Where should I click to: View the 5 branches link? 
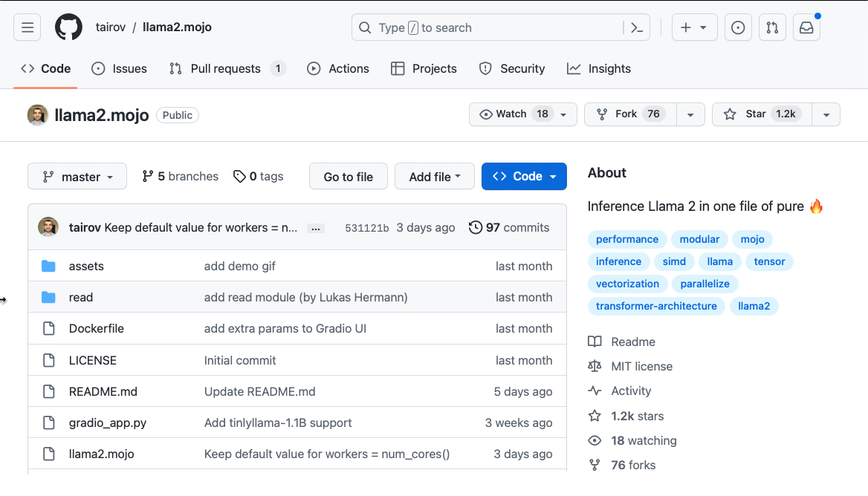[181, 177]
